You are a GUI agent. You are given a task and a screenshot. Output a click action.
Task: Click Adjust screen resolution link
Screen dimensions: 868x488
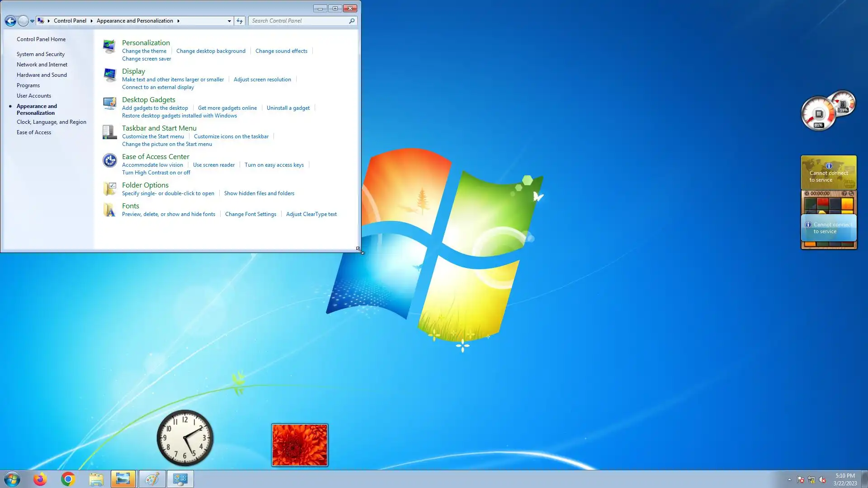[262, 80]
